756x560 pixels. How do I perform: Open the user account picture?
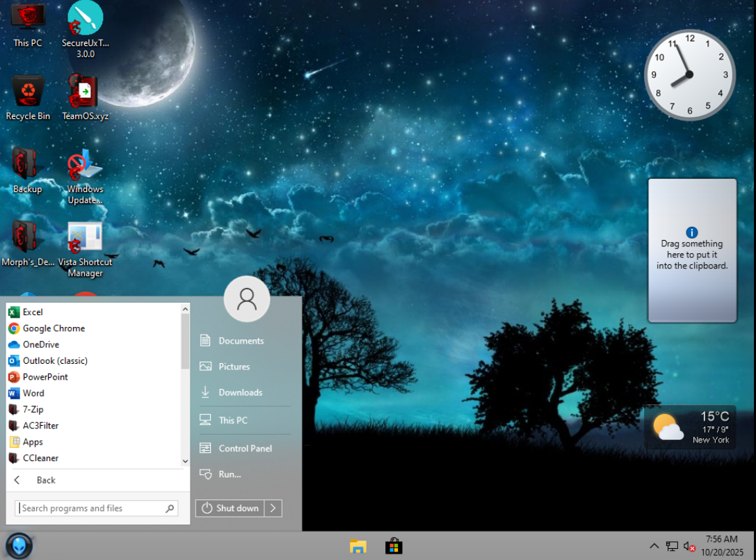point(247,298)
